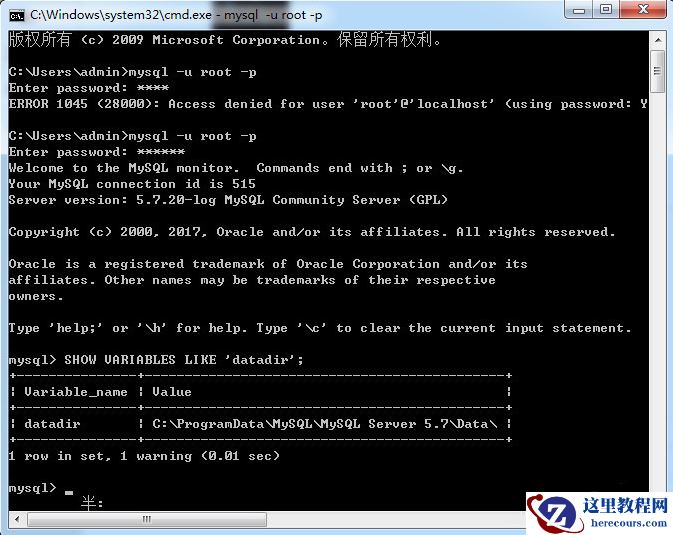Click the horizontal scrollbar left arrow

(17, 519)
